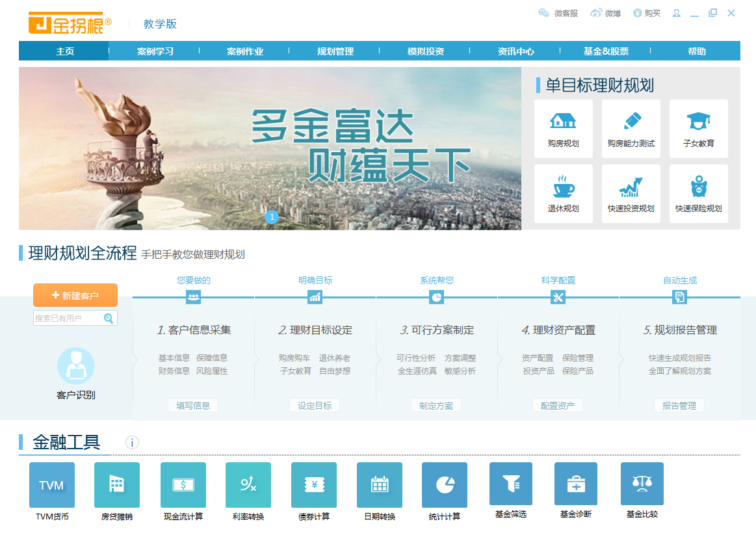This screenshot has height=537, width=756.
Task: Click 风险属性 under step 1
Action: (212, 371)
